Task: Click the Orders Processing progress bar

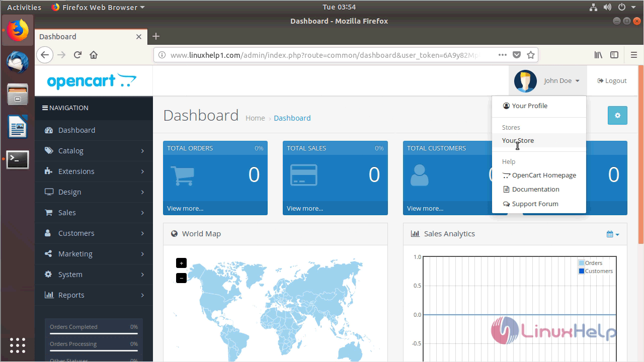Action: (94, 350)
